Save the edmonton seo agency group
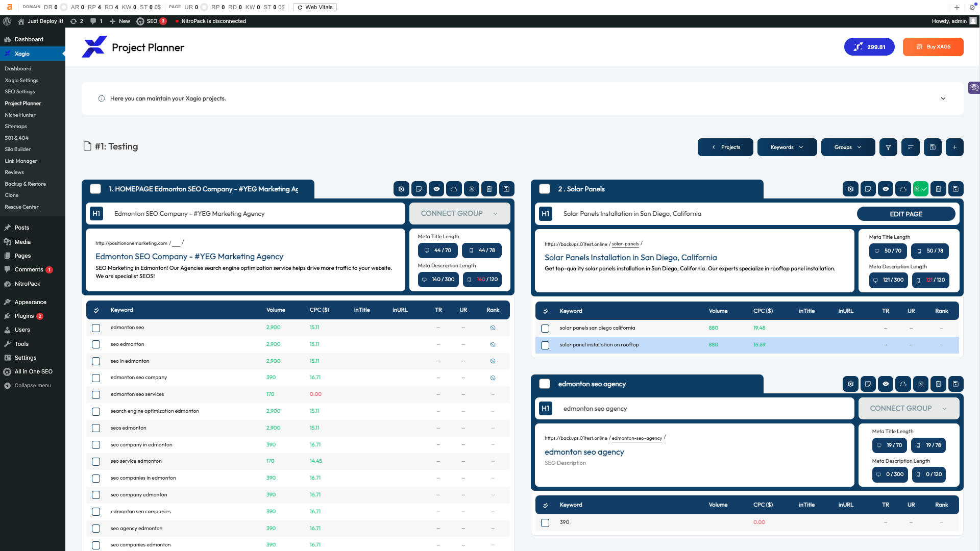 click(x=955, y=384)
